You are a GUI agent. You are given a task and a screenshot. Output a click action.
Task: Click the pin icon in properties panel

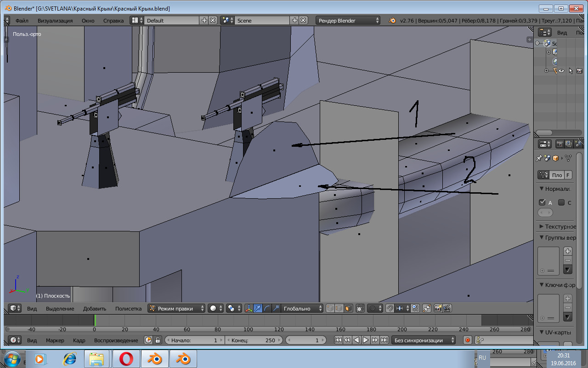[x=539, y=158]
